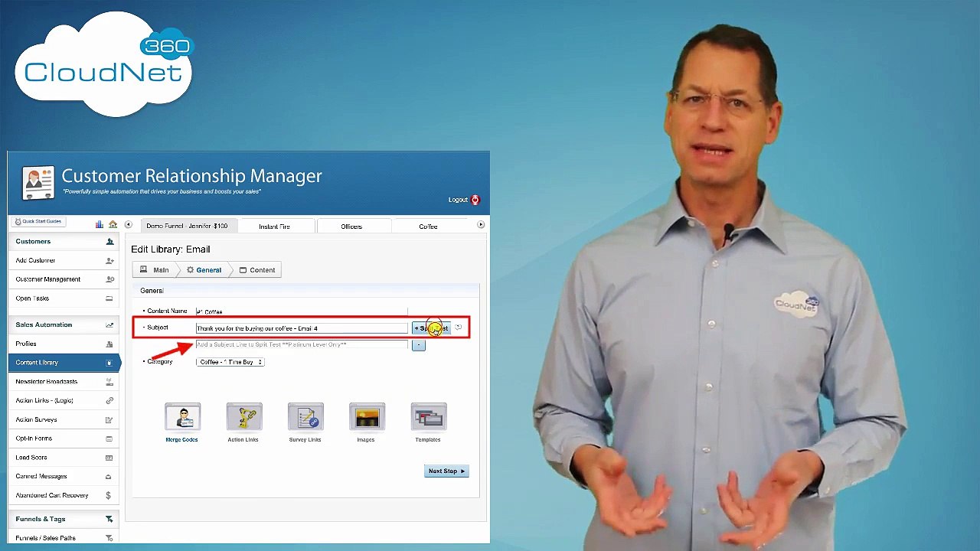This screenshot has width=980, height=551.
Task: Switch to the Main step tab
Action: [155, 270]
